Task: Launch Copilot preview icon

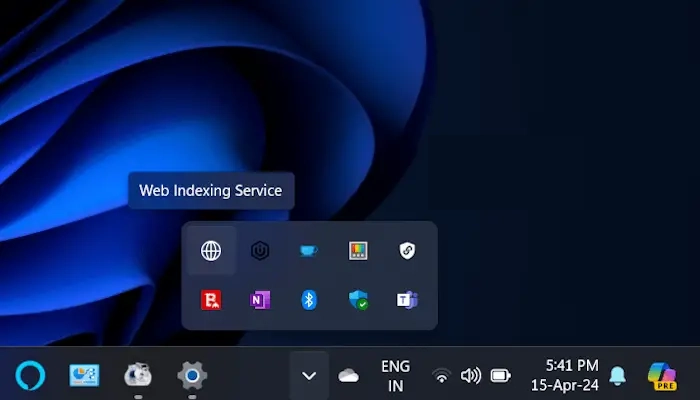Action: tap(662, 376)
